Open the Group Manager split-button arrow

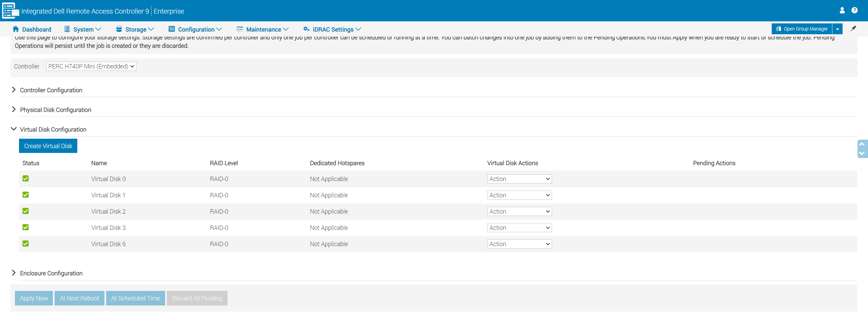[837, 29]
